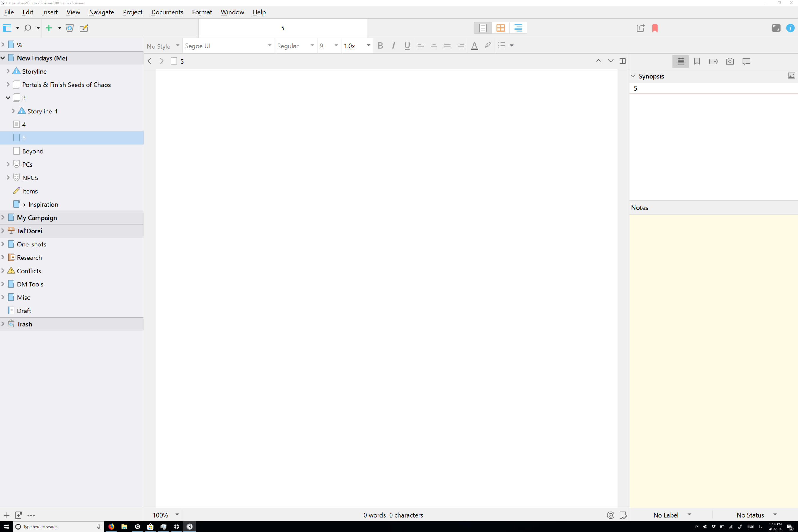Collapse the Synopsis section
798x532 pixels.
pyautogui.click(x=633, y=76)
